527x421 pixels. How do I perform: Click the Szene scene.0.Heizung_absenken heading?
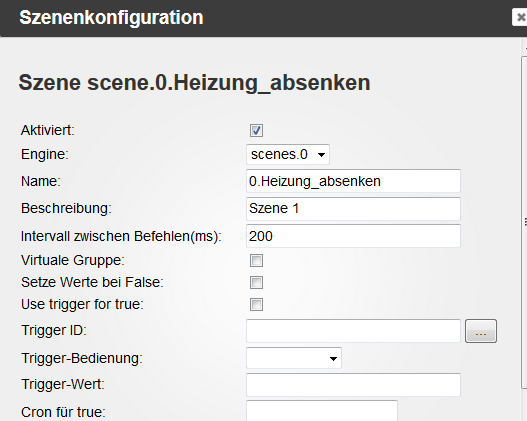[x=194, y=83]
